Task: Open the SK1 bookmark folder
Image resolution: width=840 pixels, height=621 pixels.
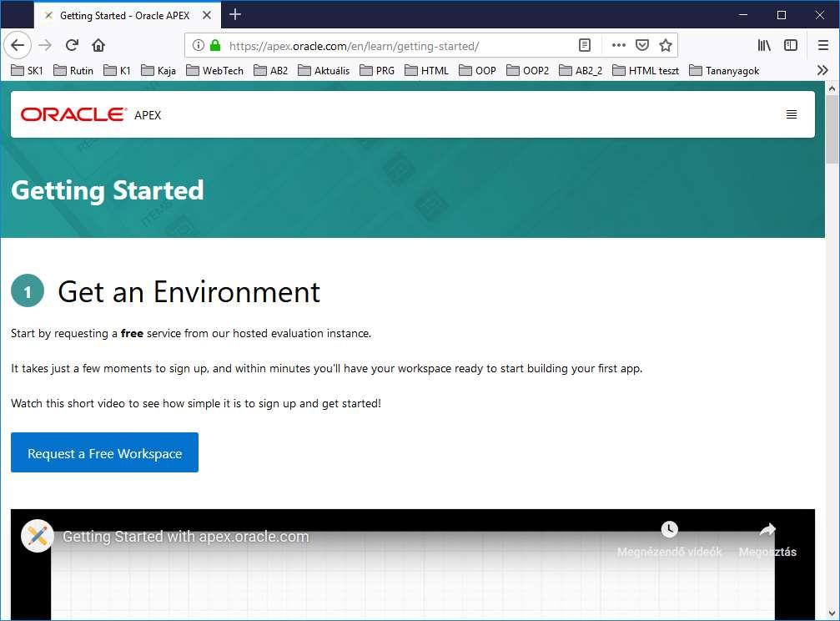Action: 28,70
